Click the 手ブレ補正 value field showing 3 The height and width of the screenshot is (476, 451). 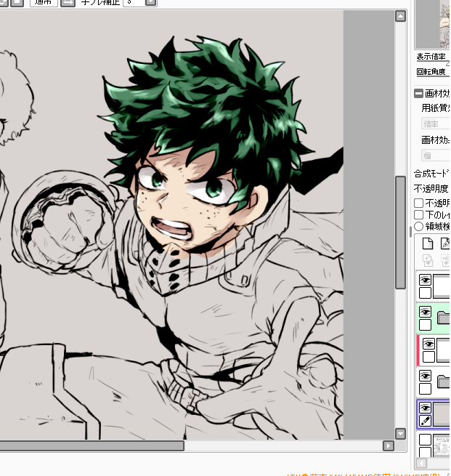pos(134,2)
